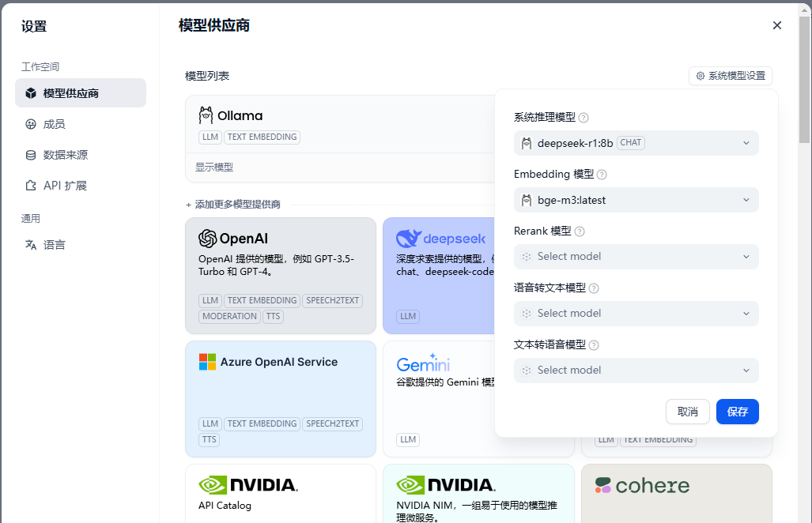This screenshot has width=812, height=523.
Task: Click the deepseek whale logo
Action: coord(409,239)
